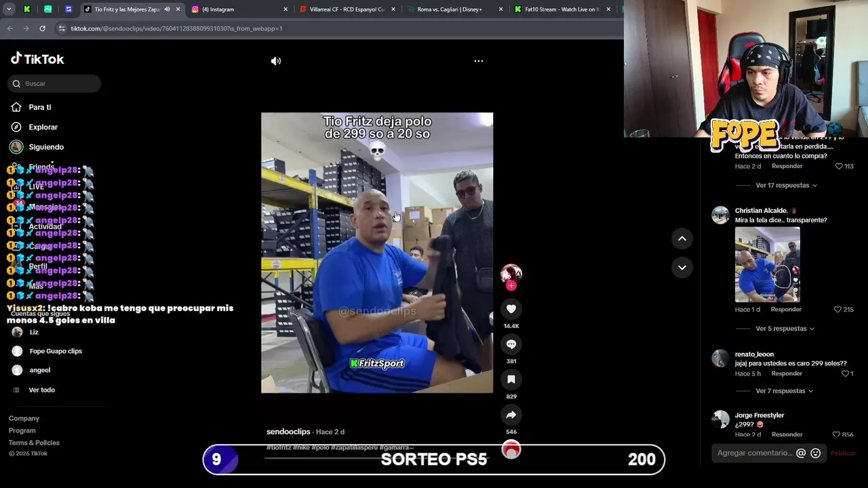
Task: Open Explorar in sidebar
Action: [43, 127]
